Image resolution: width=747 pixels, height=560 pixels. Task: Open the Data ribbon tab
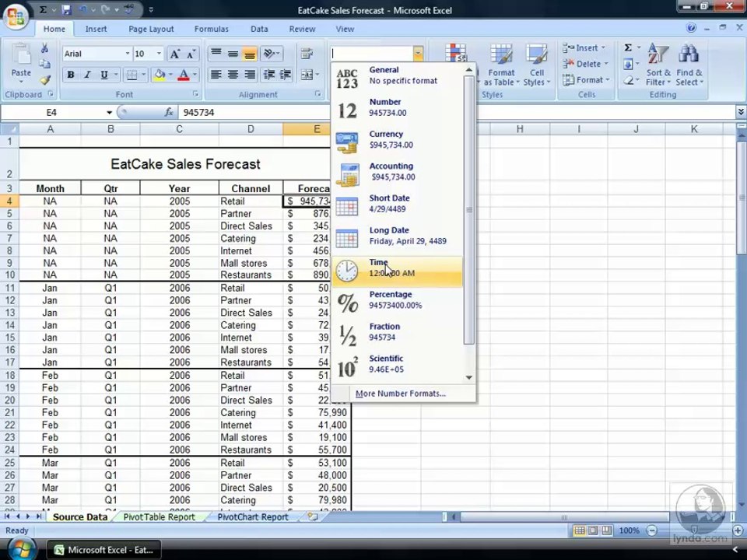259,29
